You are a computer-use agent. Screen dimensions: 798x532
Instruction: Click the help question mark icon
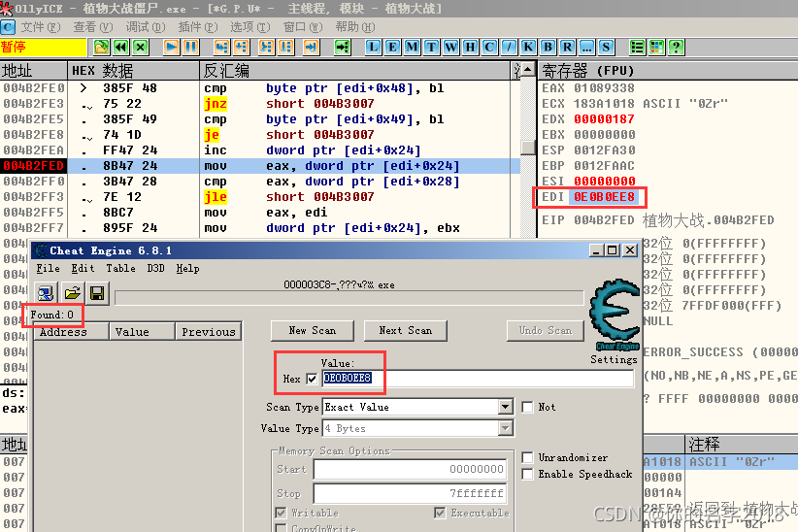(x=676, y=48)
